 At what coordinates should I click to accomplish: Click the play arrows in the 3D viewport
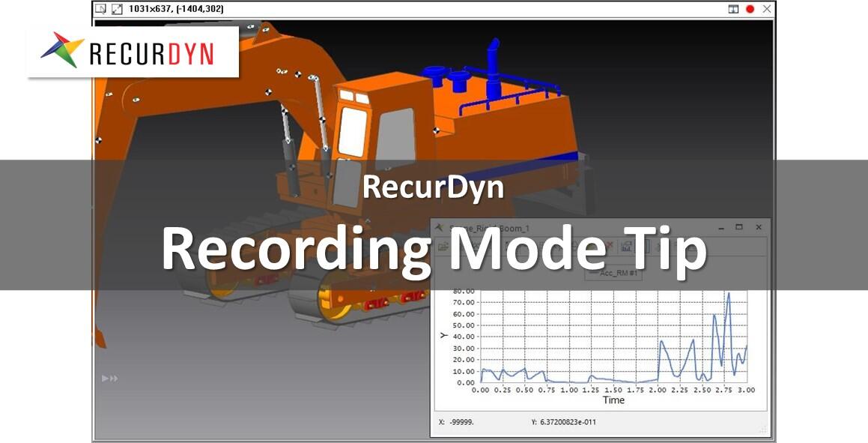point(109,379)
